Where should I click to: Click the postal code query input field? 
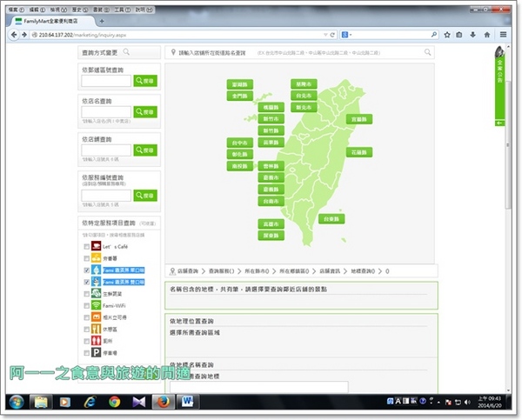(106, 81)
